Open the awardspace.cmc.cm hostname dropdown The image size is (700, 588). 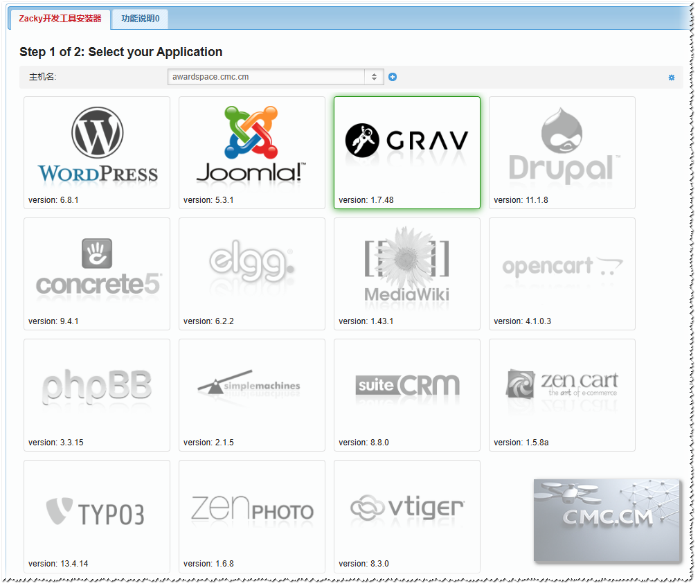coord(276,77)
